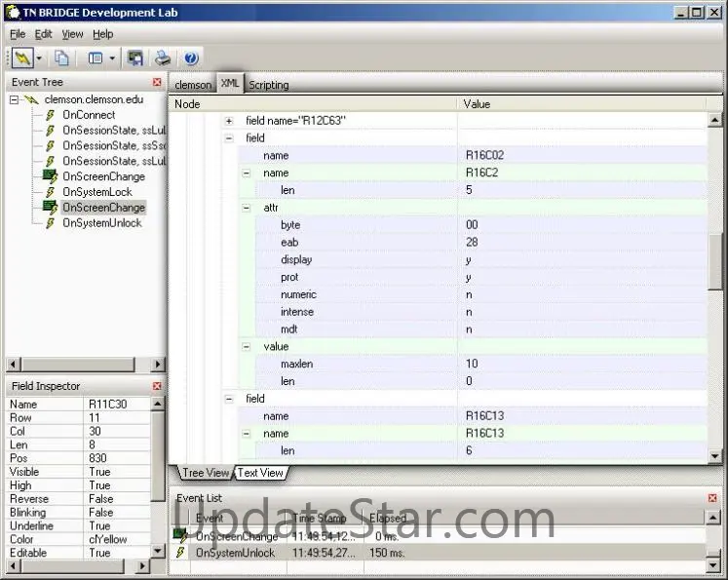Click Field Inspector scroll down arrow

[x=158, y=551]
